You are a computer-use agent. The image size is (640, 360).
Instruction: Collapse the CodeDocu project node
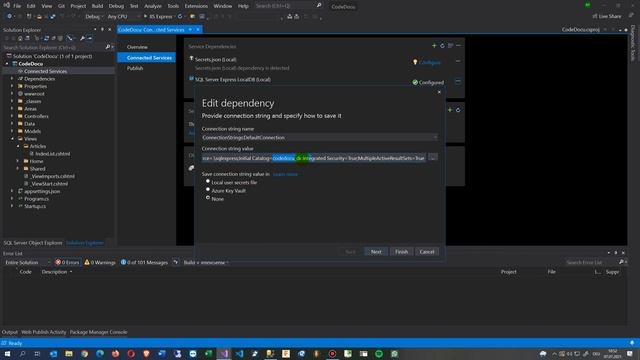coord(7,64)
